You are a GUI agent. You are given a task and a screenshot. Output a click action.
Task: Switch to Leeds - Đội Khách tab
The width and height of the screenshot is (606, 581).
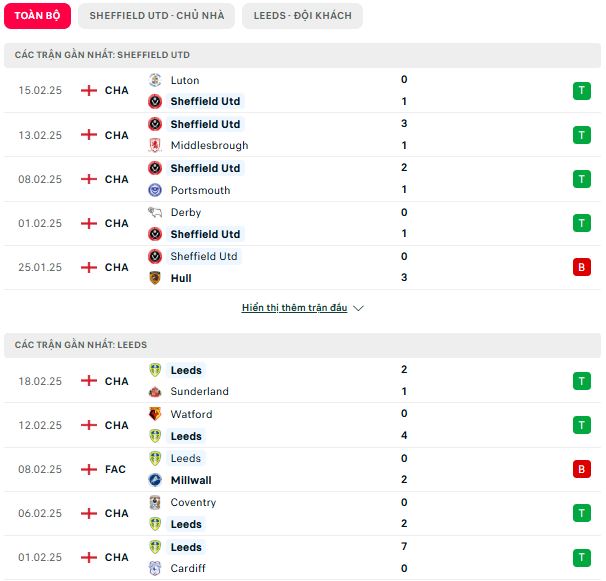pos(302,16)
